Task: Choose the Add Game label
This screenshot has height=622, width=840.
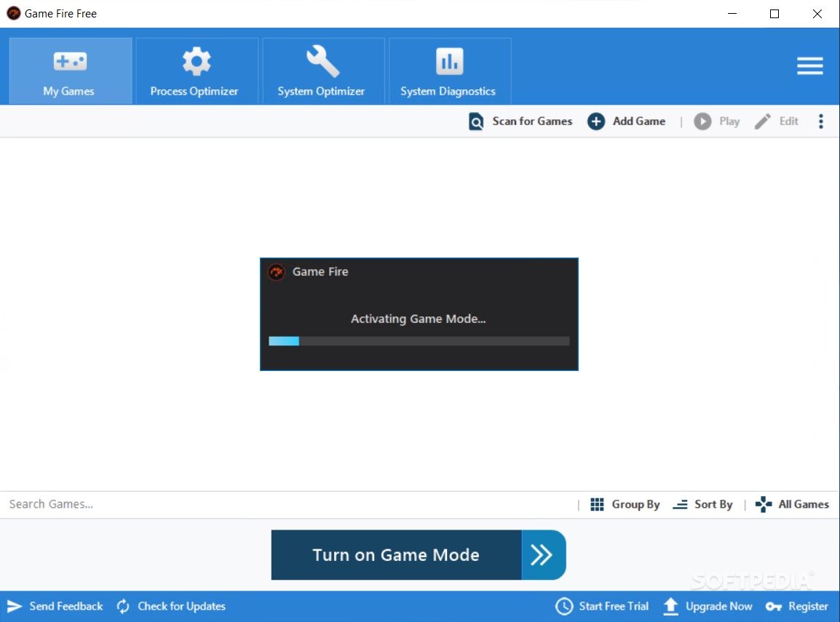Action: (x=638, y=121)
